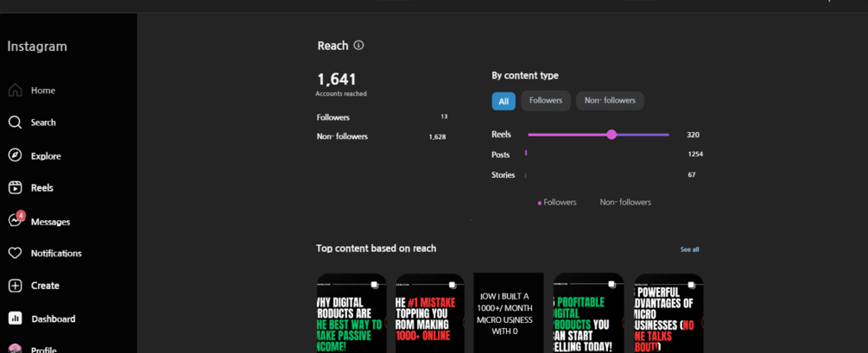Click the Search magnifier icon

pos(15,123)
